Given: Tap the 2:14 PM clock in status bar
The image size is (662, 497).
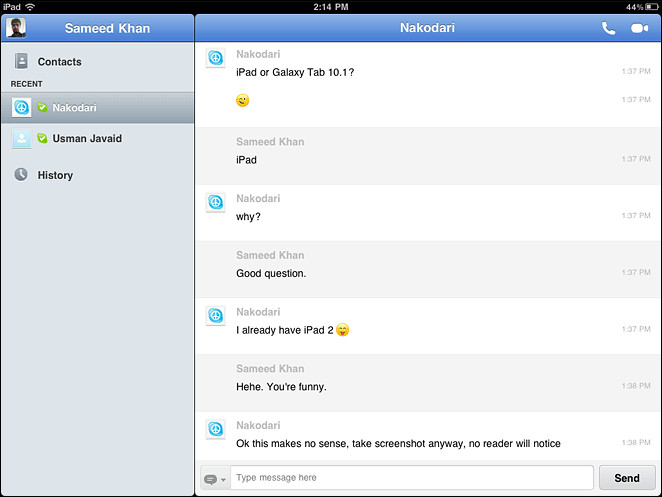Looking at the screenshot, I should [331, 7].
